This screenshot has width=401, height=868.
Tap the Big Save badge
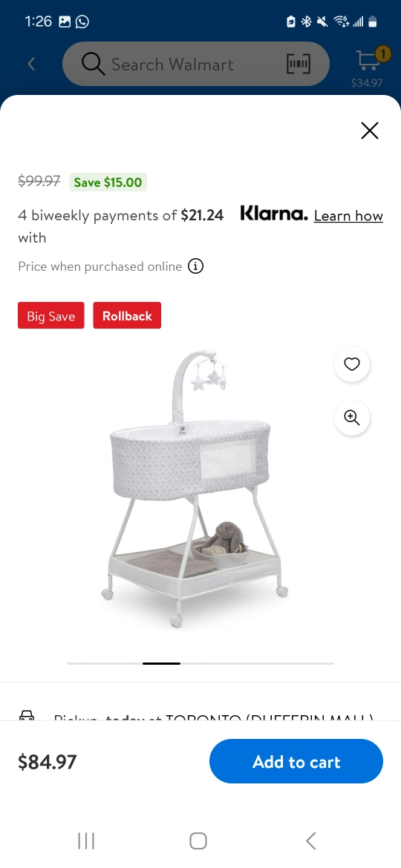click(x=51, y=315)
